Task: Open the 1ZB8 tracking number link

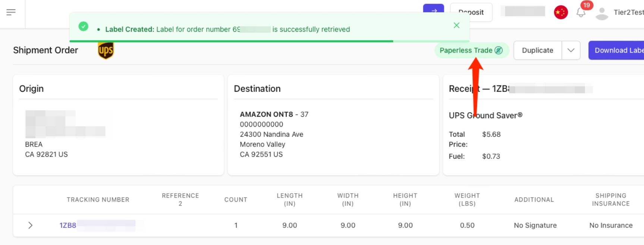Action: click(68, 225)
